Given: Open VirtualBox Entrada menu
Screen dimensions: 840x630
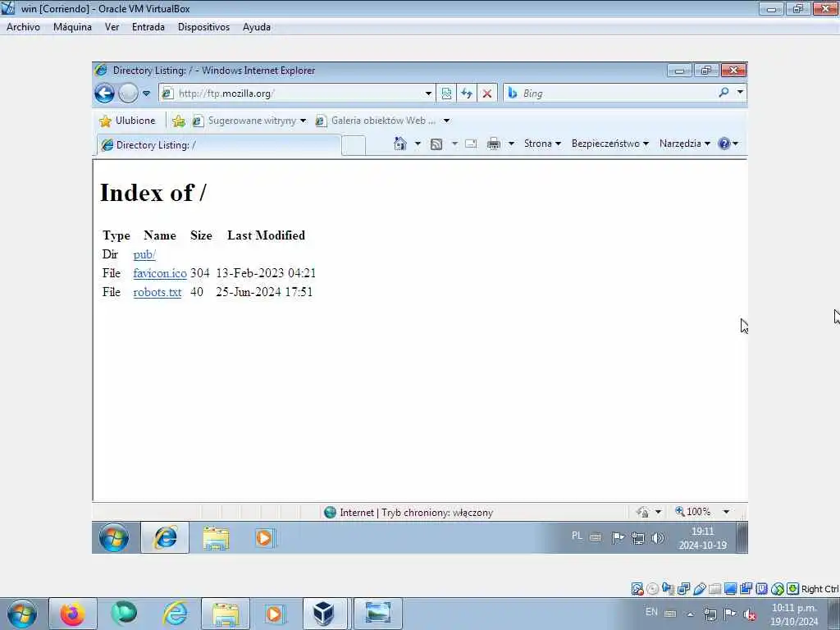Looking at the screenshot, I should tap(148, 27).
